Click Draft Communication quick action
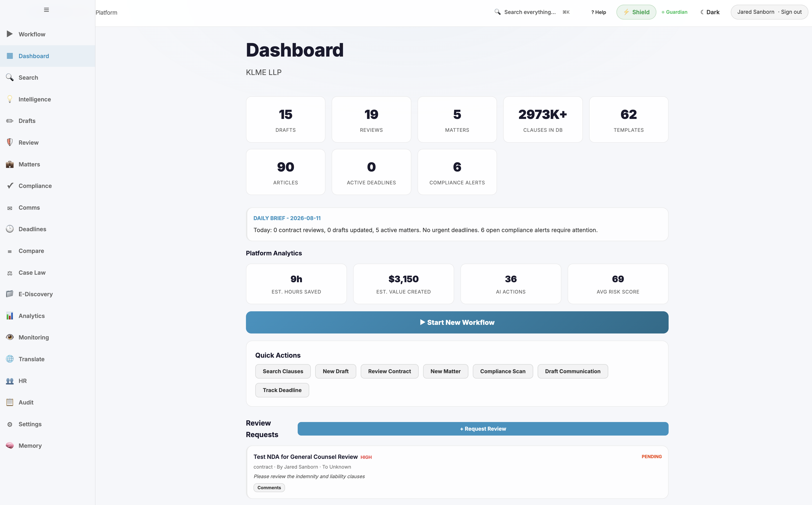Image resolution: width=812 pixels, height=505 pixels. point(572,371)
